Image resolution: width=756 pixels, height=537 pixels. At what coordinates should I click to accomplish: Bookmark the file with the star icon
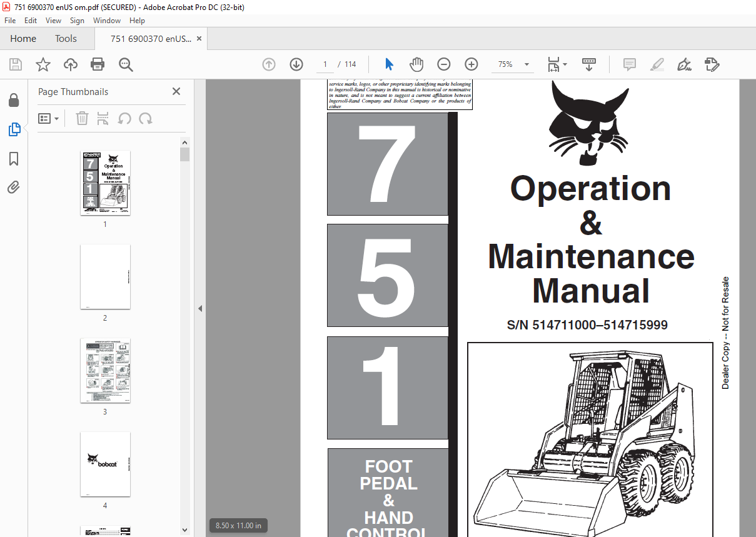tap(43, 64)
